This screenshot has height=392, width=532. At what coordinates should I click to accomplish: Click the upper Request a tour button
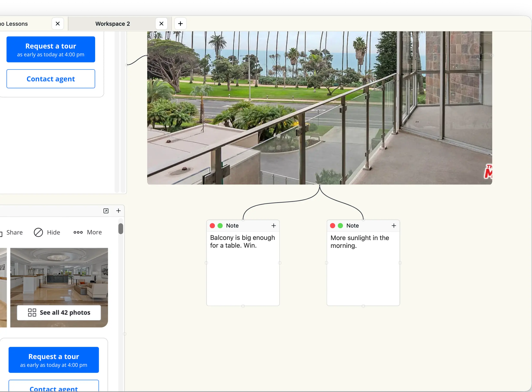(51, 49)
